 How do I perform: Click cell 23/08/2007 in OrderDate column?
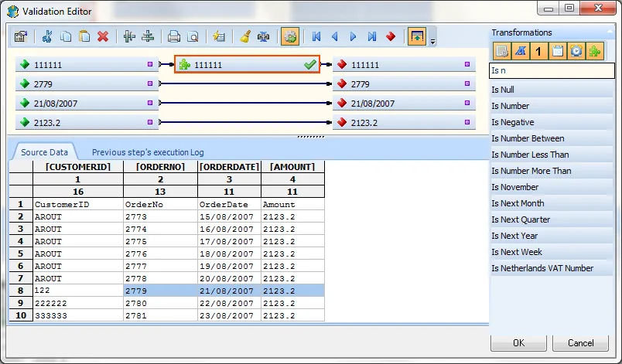click(229, 315)
